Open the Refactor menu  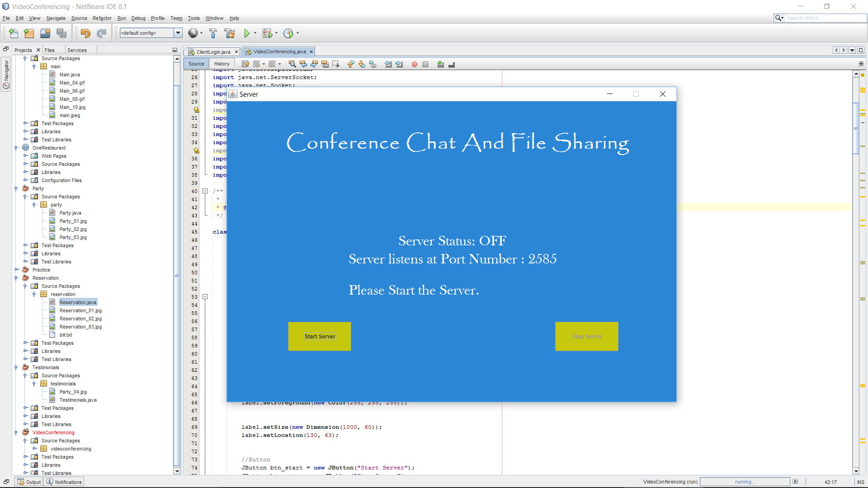(102, 18)
